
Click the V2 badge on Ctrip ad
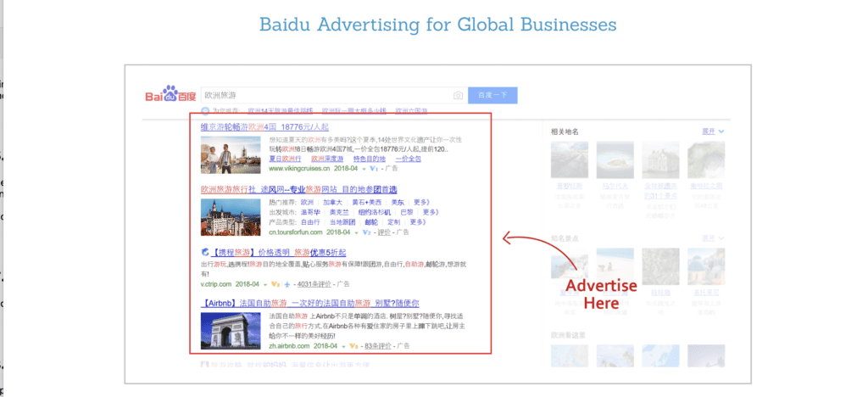click(275, 284)
